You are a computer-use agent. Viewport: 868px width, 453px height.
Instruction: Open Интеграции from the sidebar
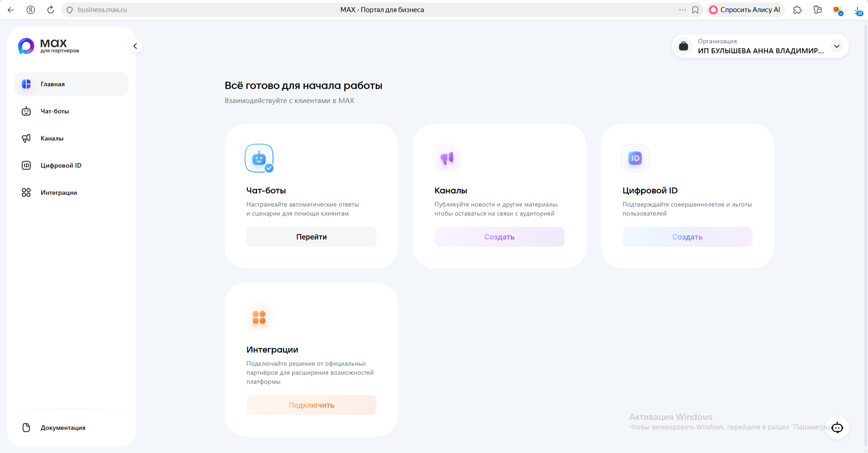(x=71, y=193)
